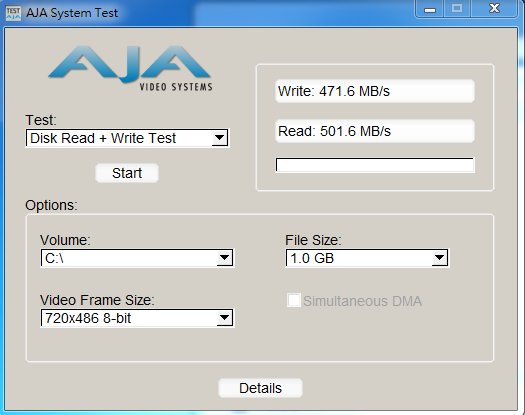This screenshot has height=415, width=525.
Task: Toggle the Simultaneous DMA checkbox
Action: 294,300
